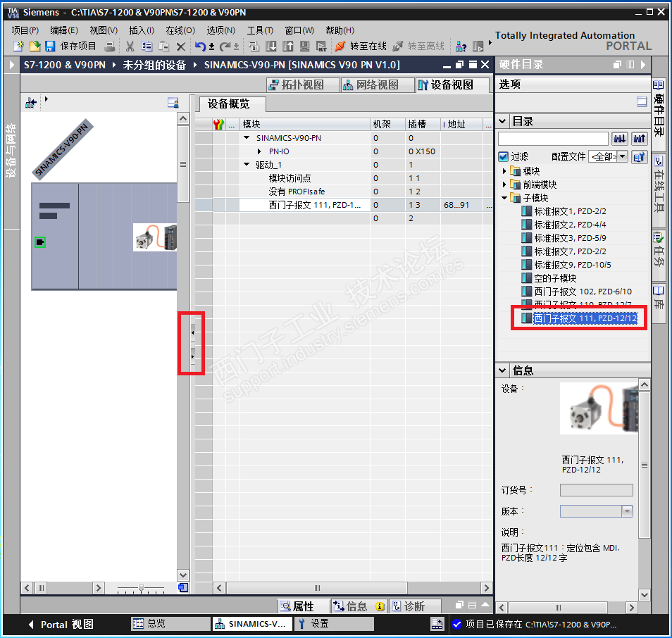Click the 订货号 order number field
The height and width of the screenshot is (638, 672).
pos(596,490)
